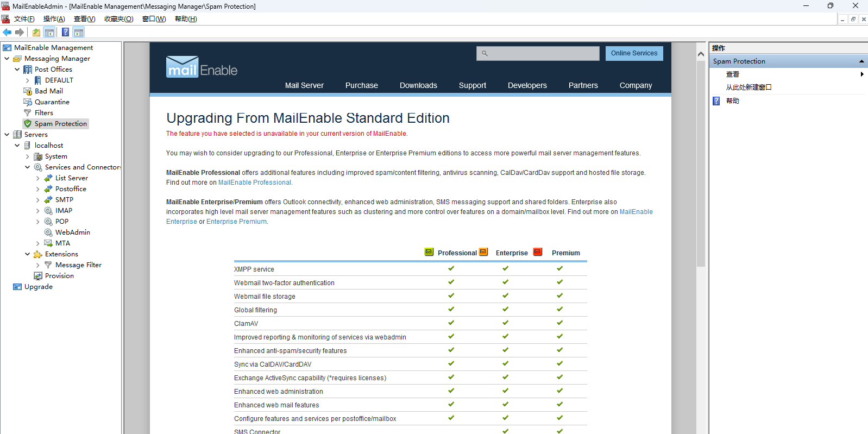This screenshot has width=868, height=434.
Task: Expand the Message Filter node
Action: coord(37,265)
